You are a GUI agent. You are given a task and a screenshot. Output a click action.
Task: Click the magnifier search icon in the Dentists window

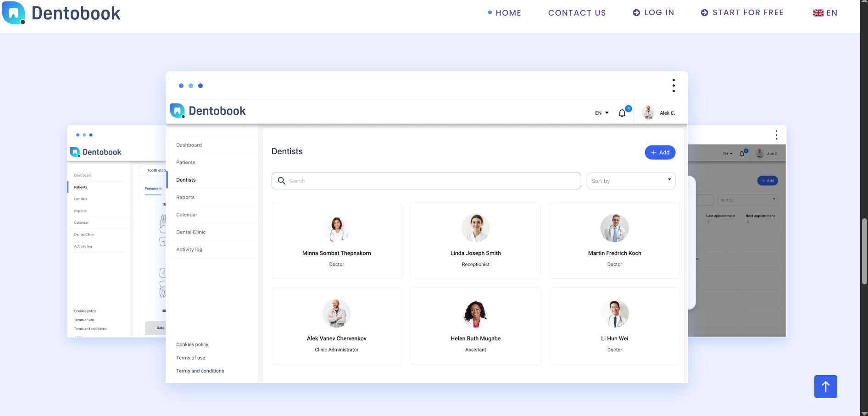[282, 181]
